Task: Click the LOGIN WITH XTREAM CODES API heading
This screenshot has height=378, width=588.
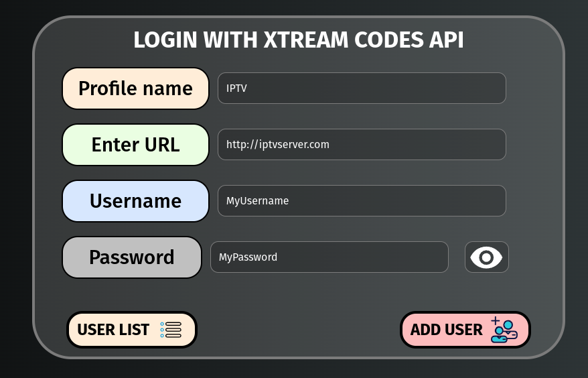Action: (299, 40)
